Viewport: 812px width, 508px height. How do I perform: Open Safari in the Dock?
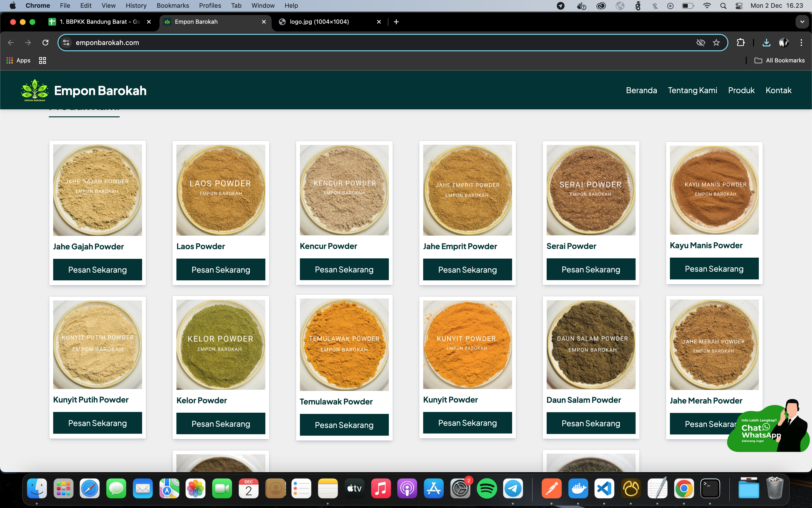coord(90,488)
